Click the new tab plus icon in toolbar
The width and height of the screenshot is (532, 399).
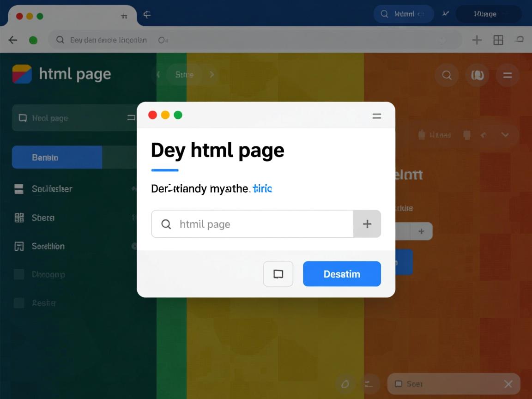tap(477, 40)
